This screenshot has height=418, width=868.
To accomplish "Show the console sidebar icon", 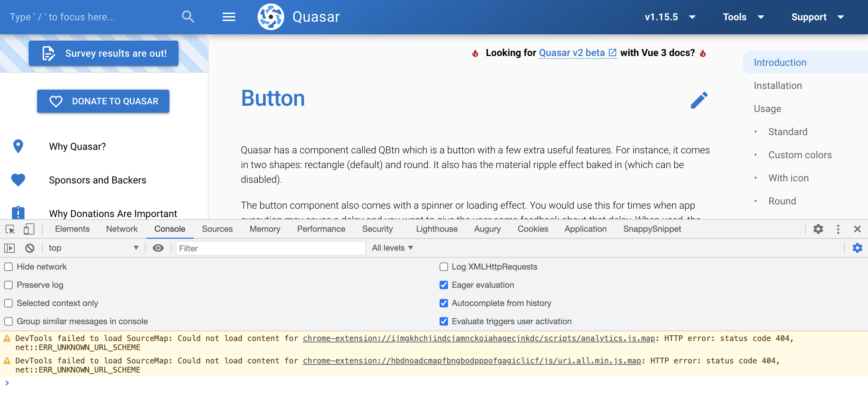I will 9,248.
